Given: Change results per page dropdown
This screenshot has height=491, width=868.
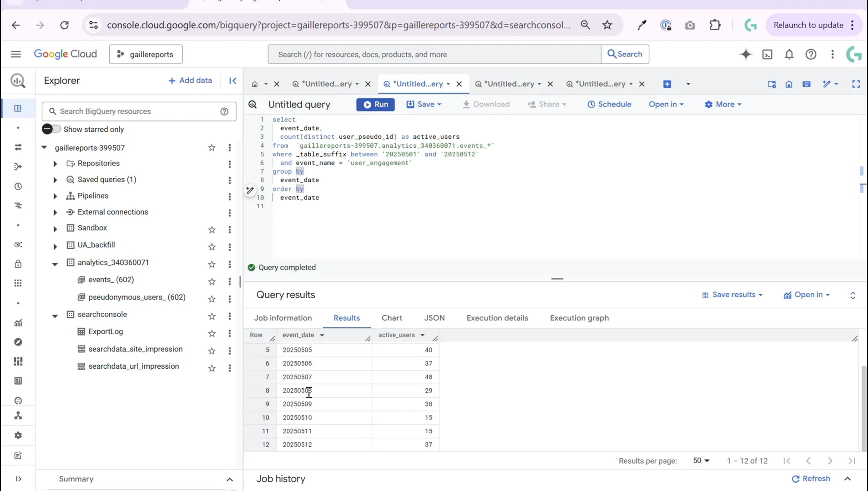Looking at the screenshot, I should click(701, 461).
